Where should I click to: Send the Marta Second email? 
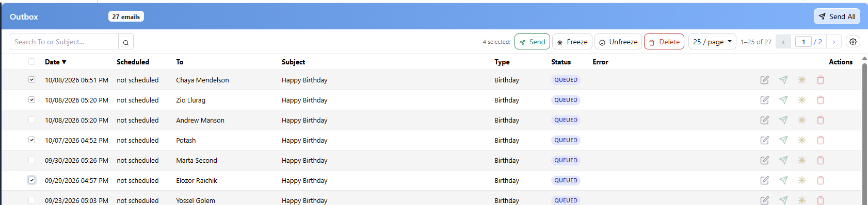pos(783,160)
